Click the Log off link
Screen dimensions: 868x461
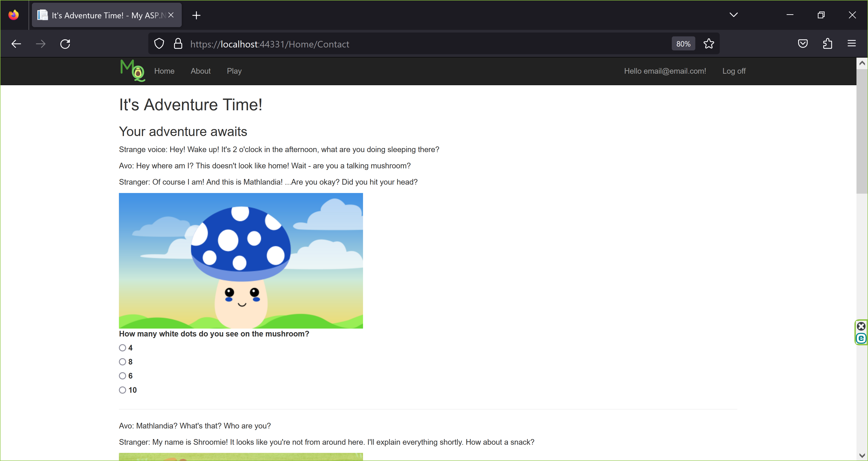click(x=734, y=71)
